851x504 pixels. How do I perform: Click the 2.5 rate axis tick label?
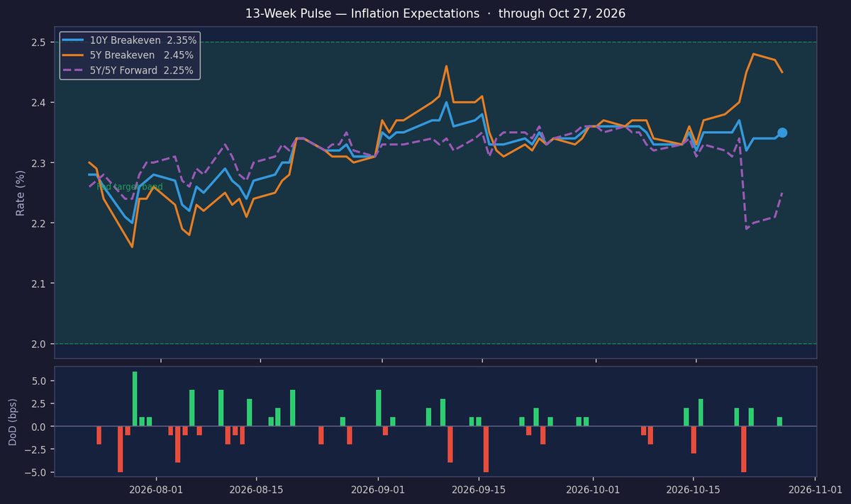point(40,43)
